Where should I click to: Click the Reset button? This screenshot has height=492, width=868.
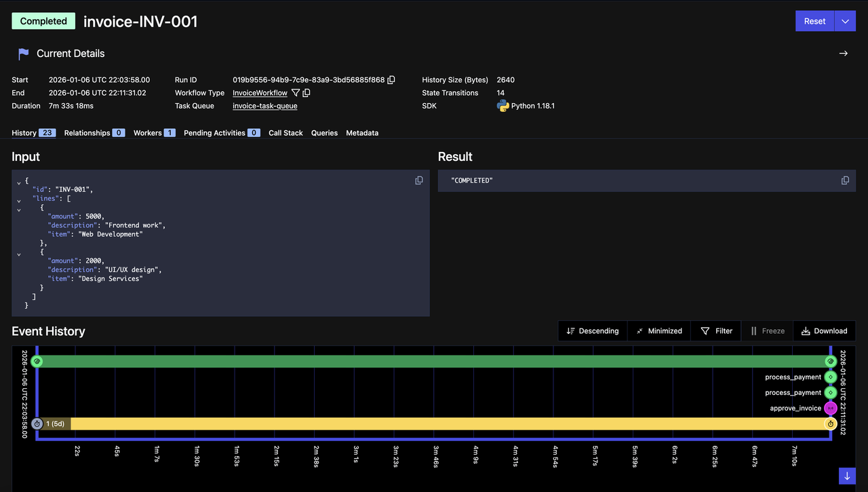click(x=814, y=20)
